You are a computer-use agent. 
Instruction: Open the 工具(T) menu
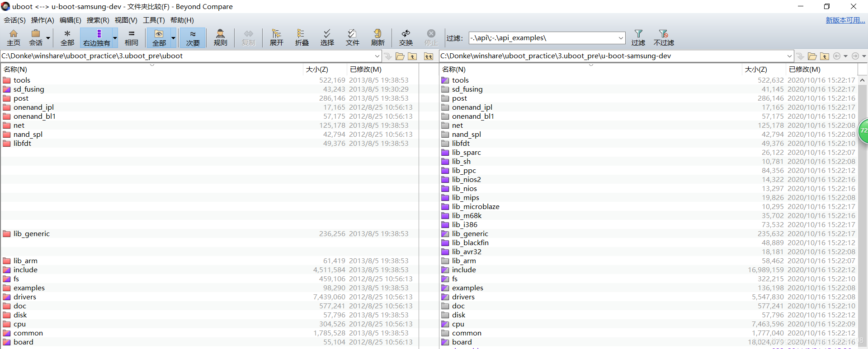click(154, 20)
